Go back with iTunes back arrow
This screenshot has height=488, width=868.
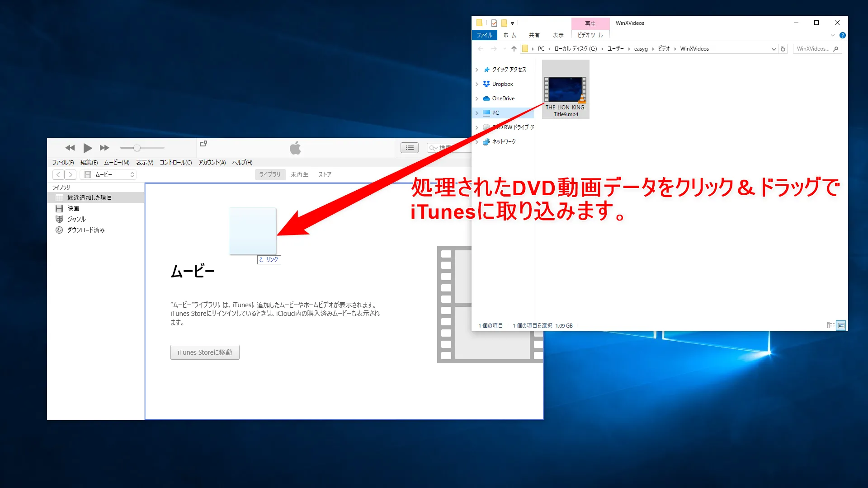(x=58, y=174)
